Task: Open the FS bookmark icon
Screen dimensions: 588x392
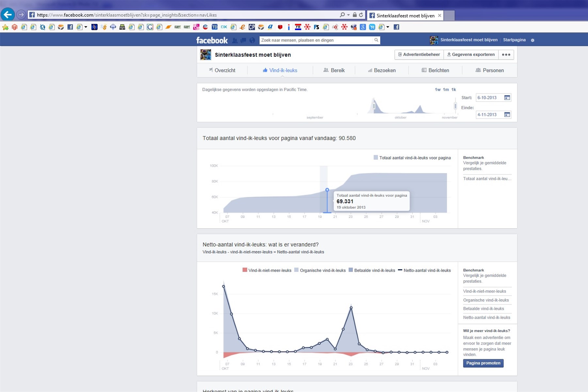Action: [316, 27]
